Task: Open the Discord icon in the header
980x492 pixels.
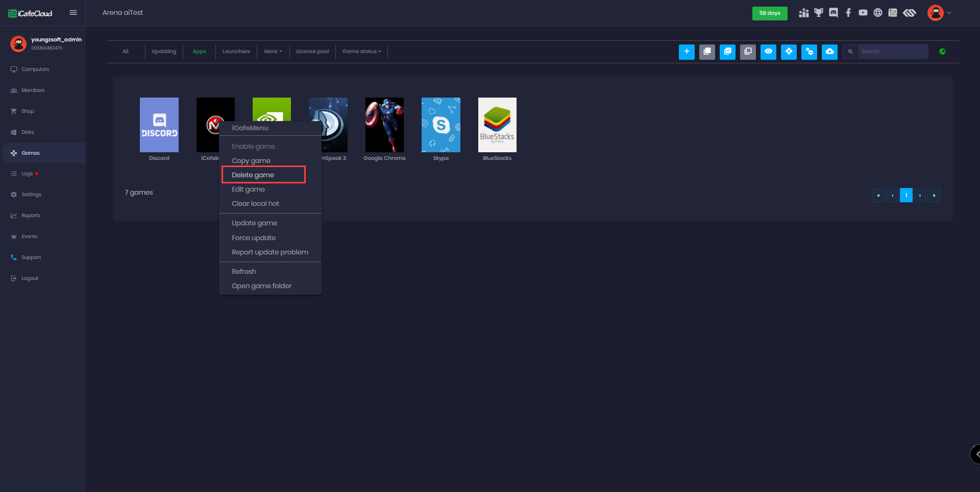Action: click(x=834, y=13)
